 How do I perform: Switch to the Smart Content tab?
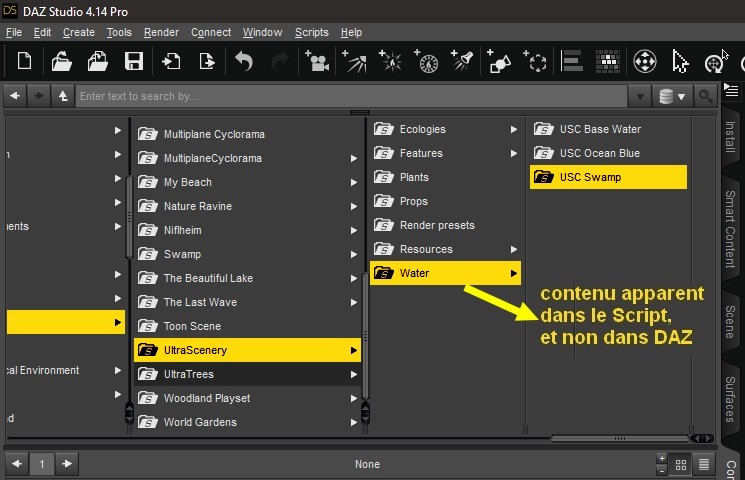[730, 229]
